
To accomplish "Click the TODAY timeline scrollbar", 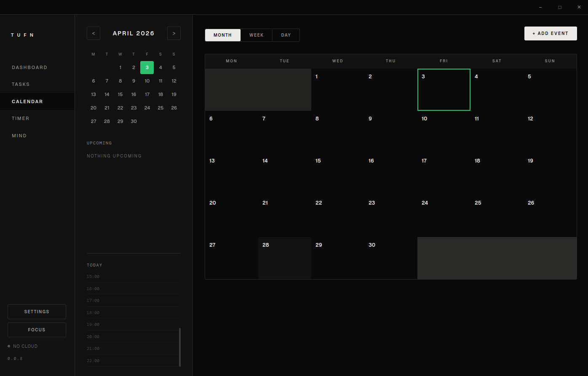I will click(180, 347).
